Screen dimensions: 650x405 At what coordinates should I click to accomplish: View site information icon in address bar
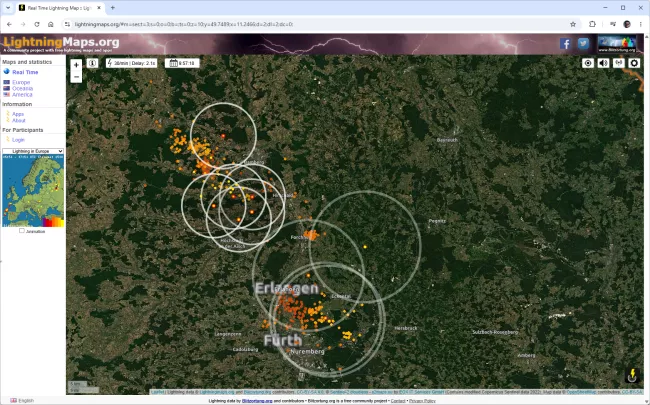[x=67, y=24]
